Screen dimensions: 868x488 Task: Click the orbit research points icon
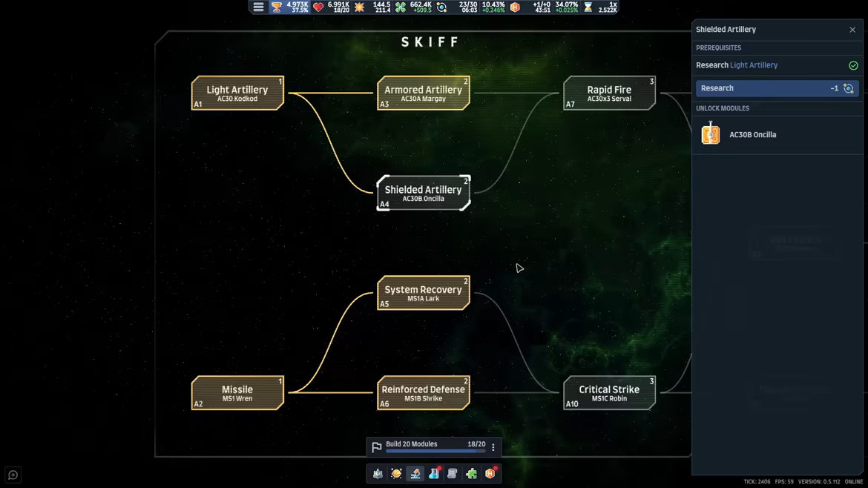point(441,7)
